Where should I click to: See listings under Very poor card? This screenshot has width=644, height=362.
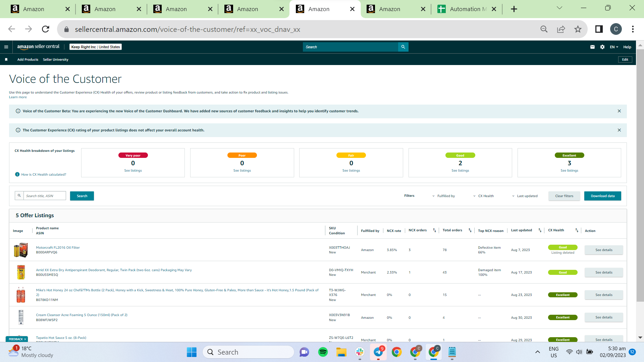point(133,171)
